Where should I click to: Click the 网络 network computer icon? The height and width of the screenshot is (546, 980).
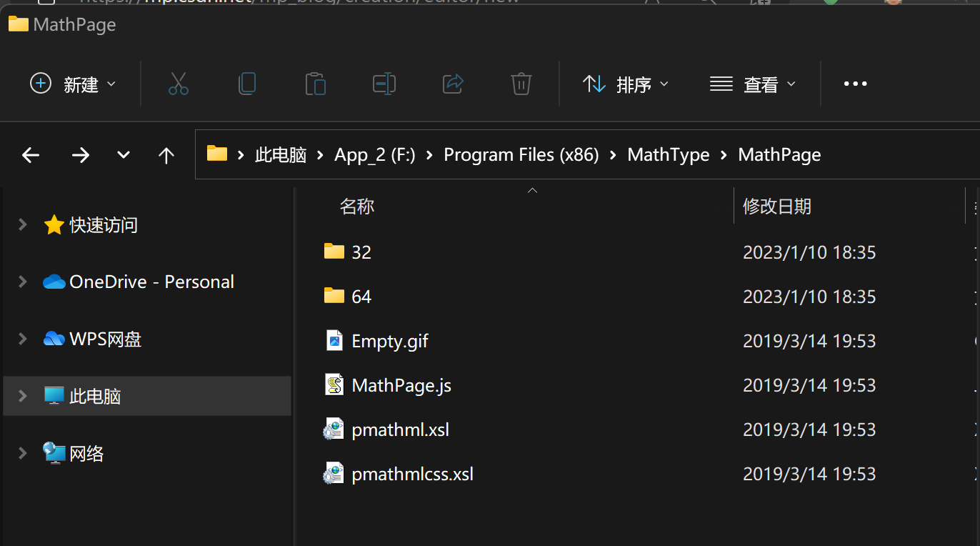coord(54,452)
